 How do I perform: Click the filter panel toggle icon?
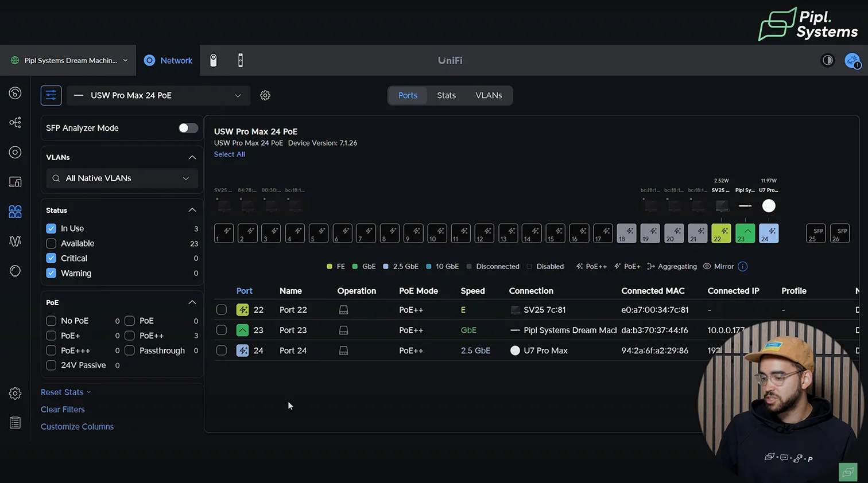pyautogui.click(x=51, y=95)
